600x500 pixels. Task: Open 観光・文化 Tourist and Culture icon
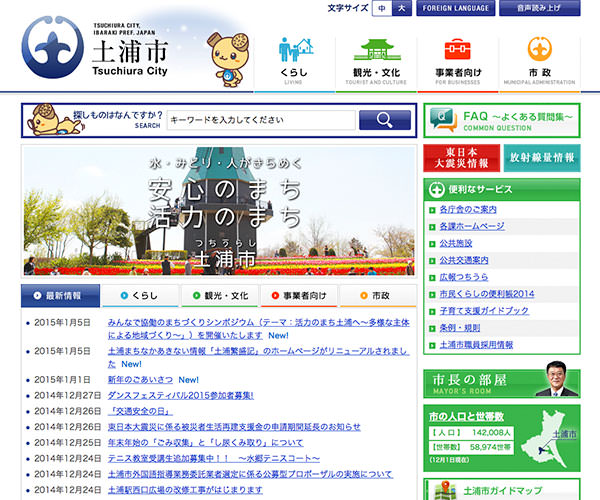377,62
